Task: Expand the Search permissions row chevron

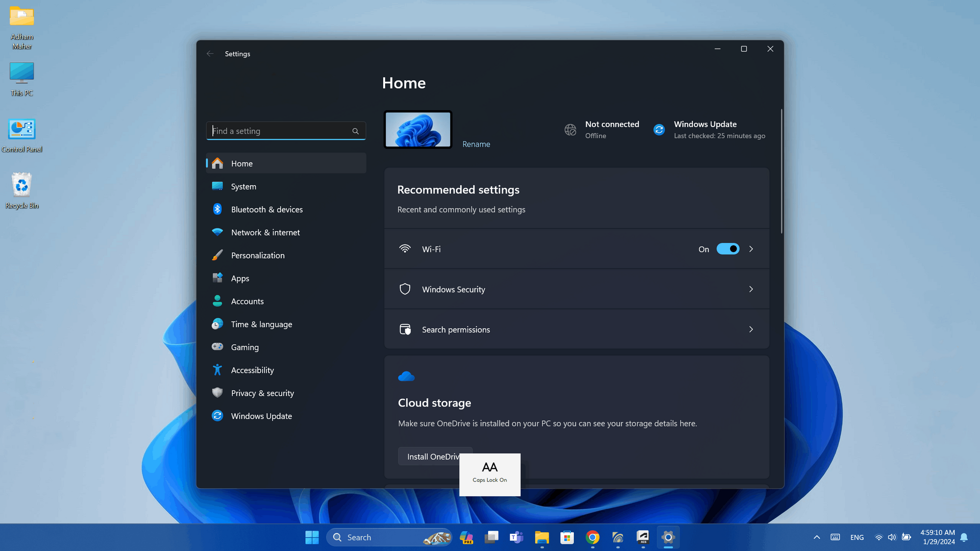Action: click(x=751, y=330)
